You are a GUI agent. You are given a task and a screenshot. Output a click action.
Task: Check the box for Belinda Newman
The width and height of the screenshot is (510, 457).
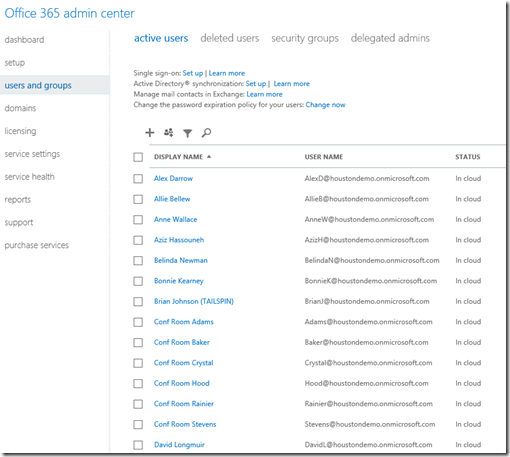138,261
